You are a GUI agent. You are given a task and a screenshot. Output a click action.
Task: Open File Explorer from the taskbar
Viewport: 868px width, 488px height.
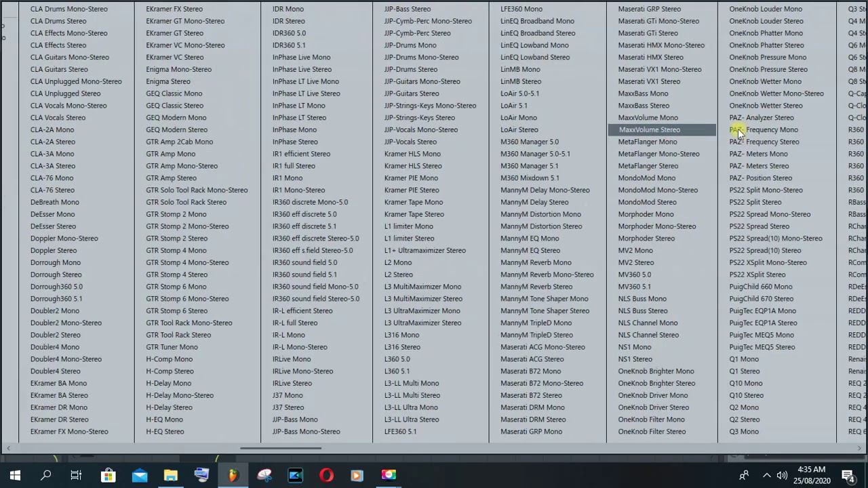click(170, 475)
